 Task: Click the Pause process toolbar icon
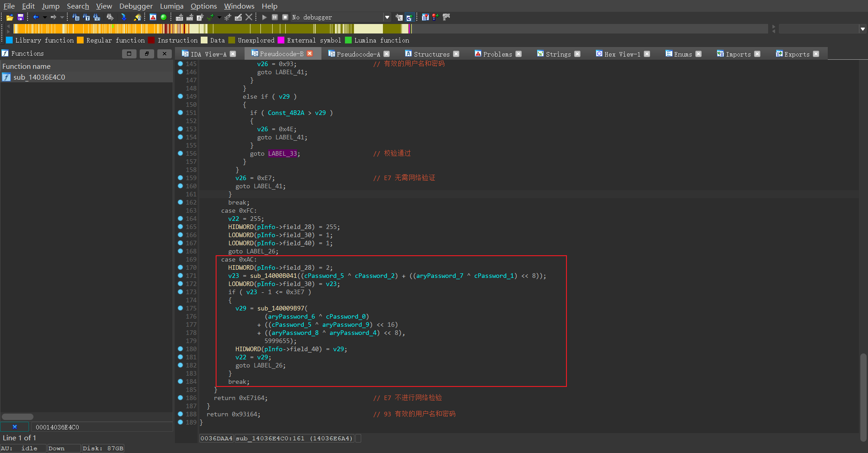pyautogui.click(x=275, y=17)
